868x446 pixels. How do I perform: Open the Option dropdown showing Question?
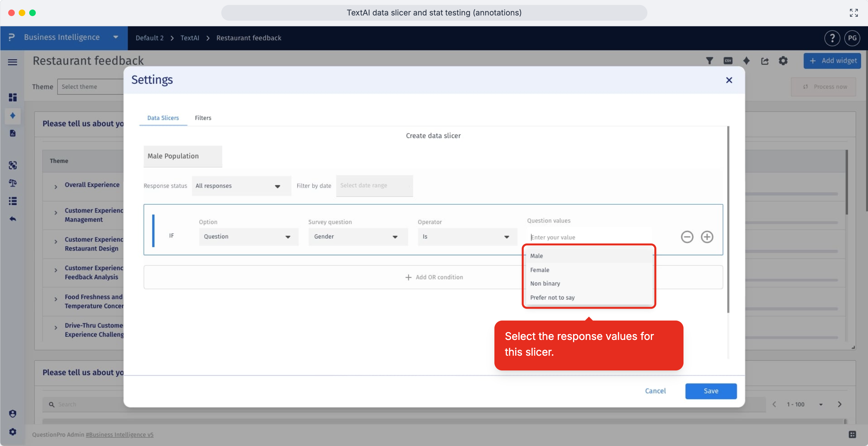[x=248, y=237]
